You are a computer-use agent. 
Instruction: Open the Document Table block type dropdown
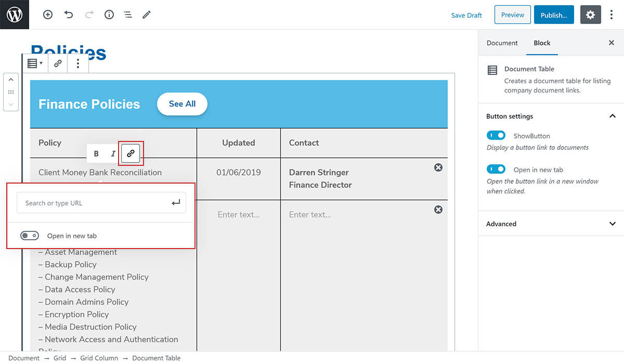point(35,63)
